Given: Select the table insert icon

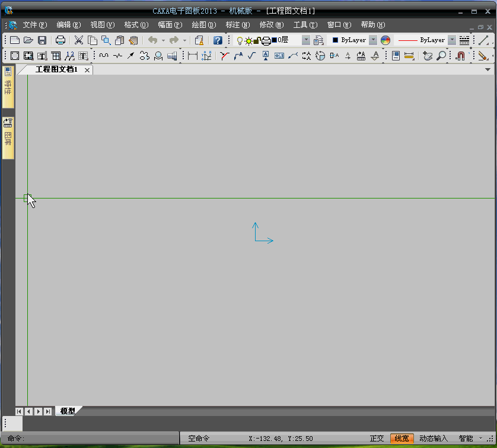Looking at the screenshot, I should tap(56, 56).
